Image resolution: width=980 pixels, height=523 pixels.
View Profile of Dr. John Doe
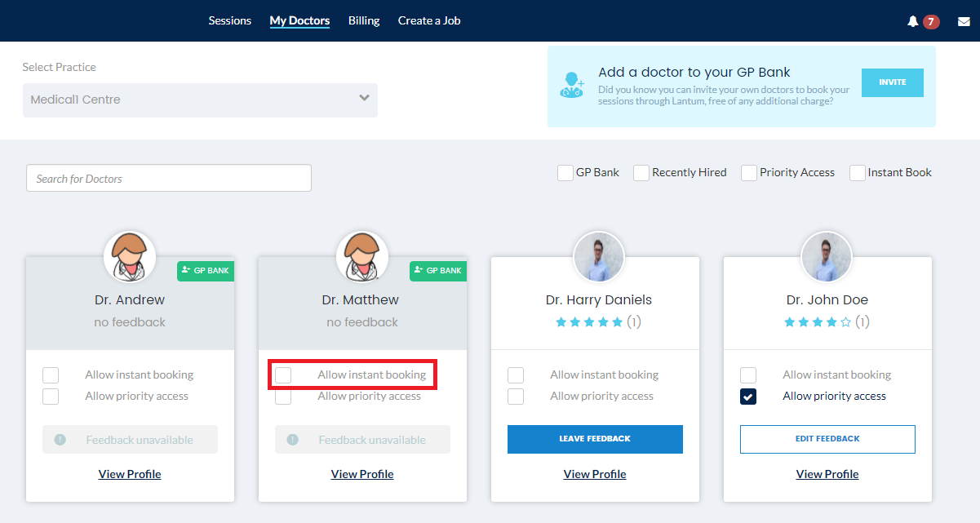827,474
